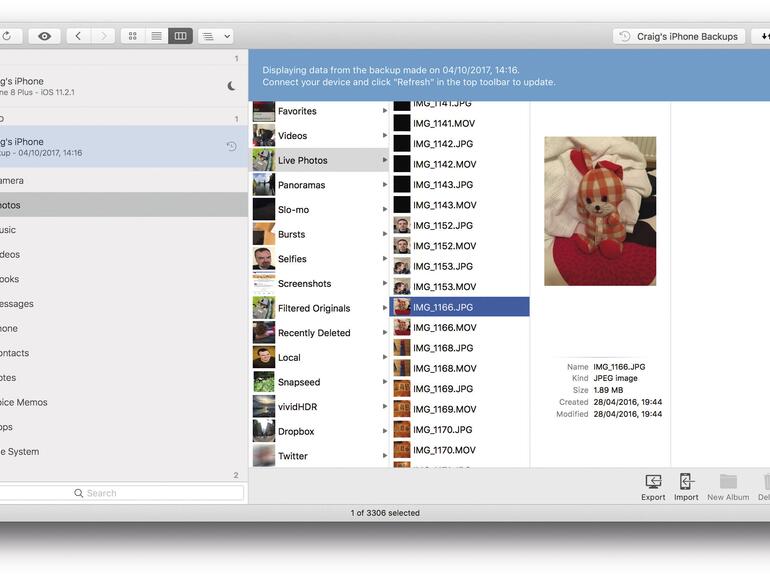Click the Search field
770x578 pixels.
point(121,493)
